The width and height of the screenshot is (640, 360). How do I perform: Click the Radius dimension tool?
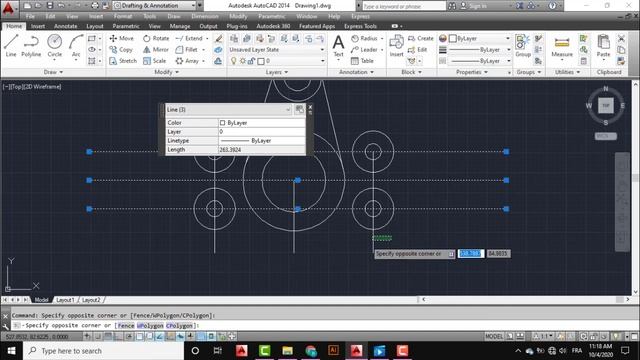(364, 38)
